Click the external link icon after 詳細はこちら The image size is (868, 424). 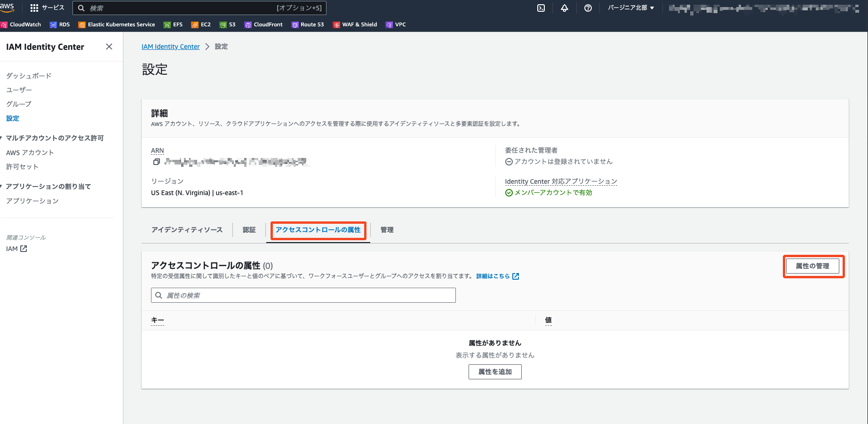coord(516,276)
